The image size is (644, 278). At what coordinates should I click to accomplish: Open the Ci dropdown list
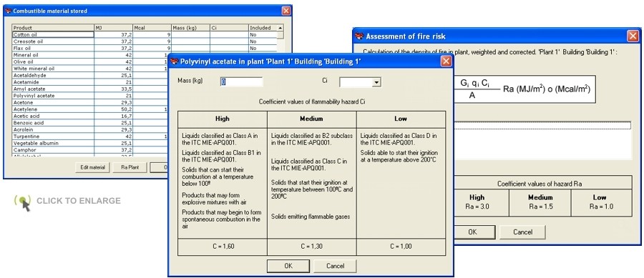coord(376,82)
